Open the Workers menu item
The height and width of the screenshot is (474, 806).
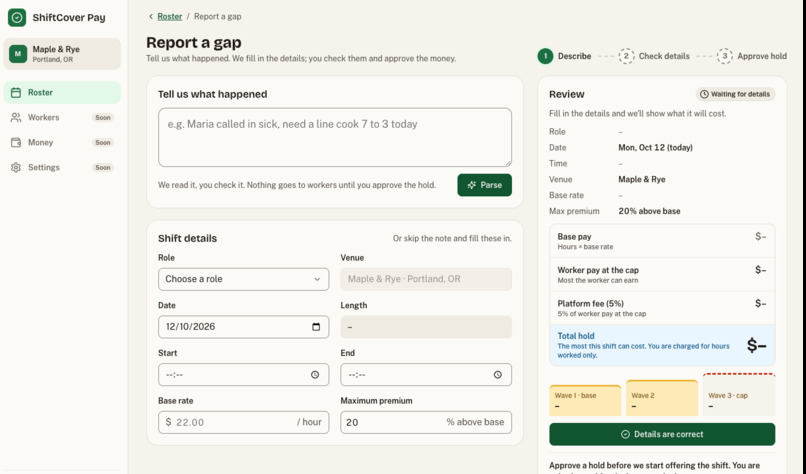(62, 118)
